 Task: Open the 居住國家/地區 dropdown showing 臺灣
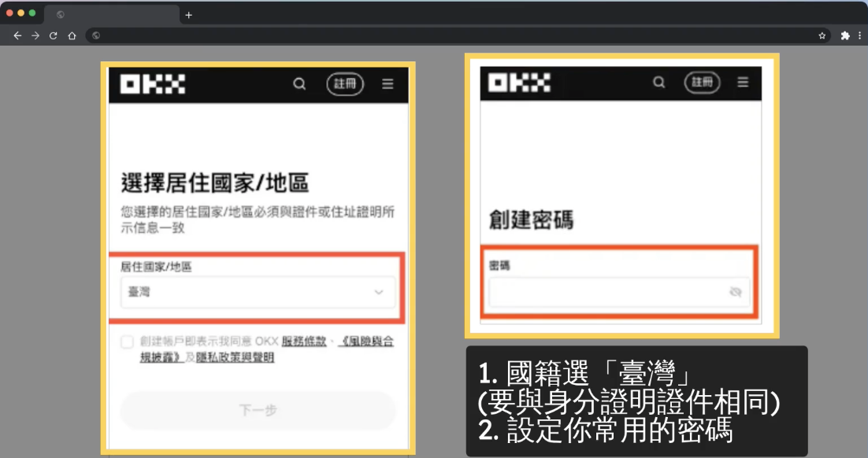(x=258, y=292)
